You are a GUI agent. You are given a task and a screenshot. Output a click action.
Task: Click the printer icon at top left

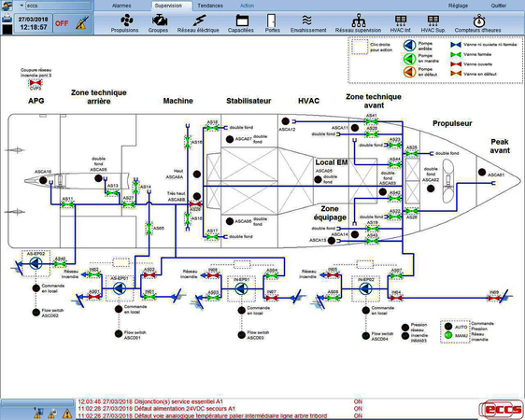pos(7,19)
